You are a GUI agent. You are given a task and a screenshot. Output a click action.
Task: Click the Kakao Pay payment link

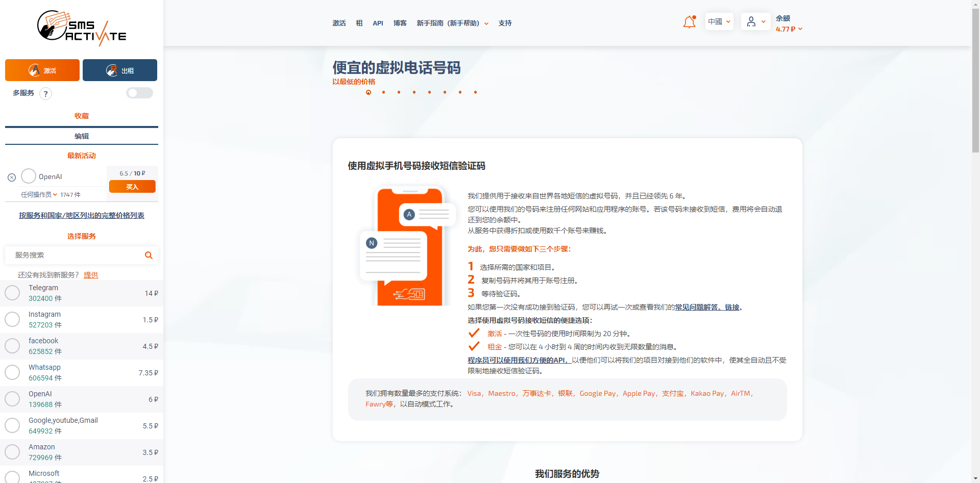click(x=707, y=393)
